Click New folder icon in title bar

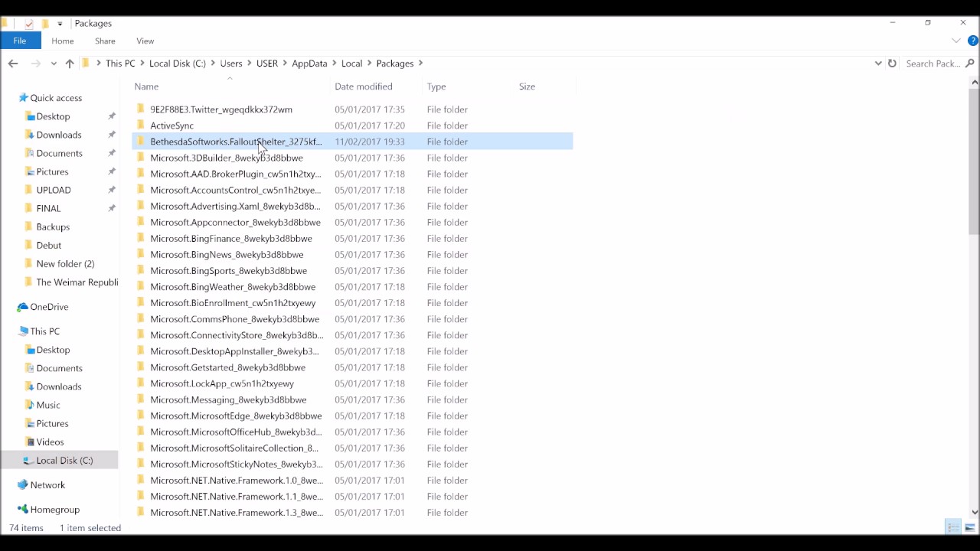point(45,24)
